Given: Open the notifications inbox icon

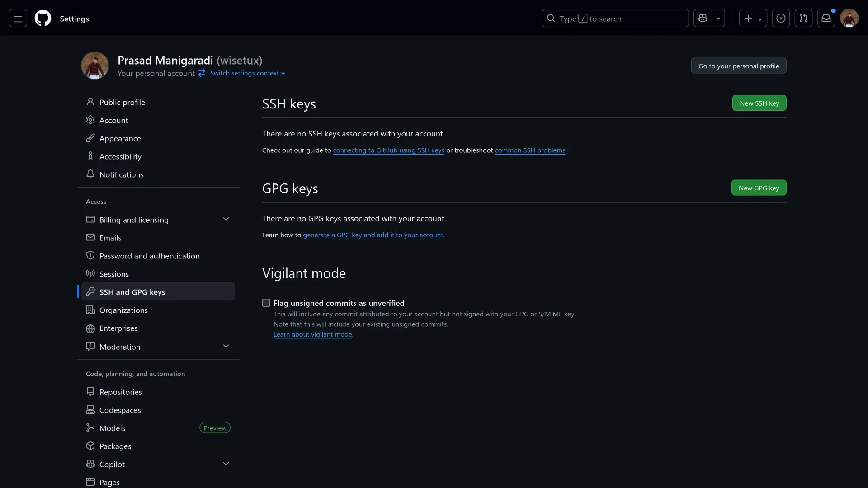Looking at the screenshot, I should 826,19.
